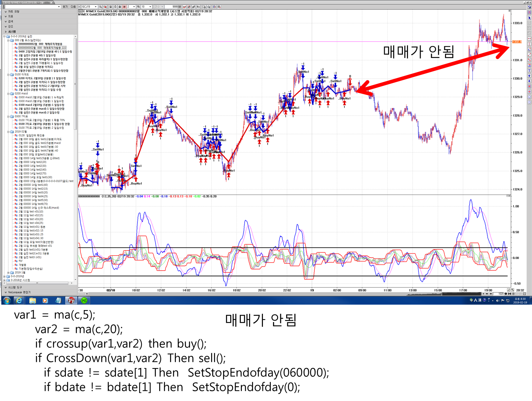Click the text T tool in right toolbar
Viewport: 532px width, 401px height.
[529, 70]
